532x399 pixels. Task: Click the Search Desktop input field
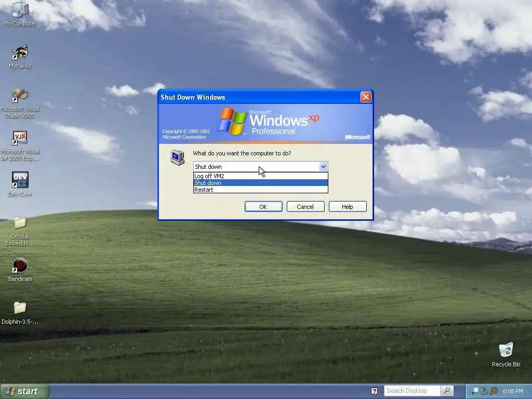[412, 391]
